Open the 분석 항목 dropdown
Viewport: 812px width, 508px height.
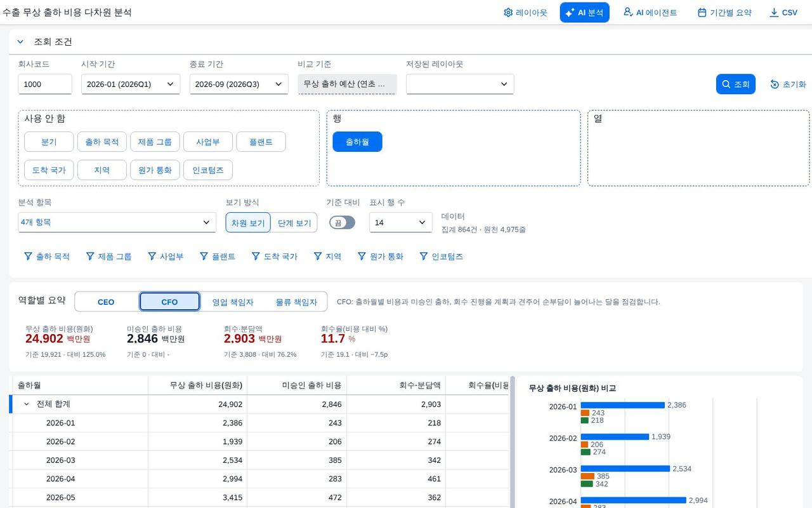tap(117, 222)
